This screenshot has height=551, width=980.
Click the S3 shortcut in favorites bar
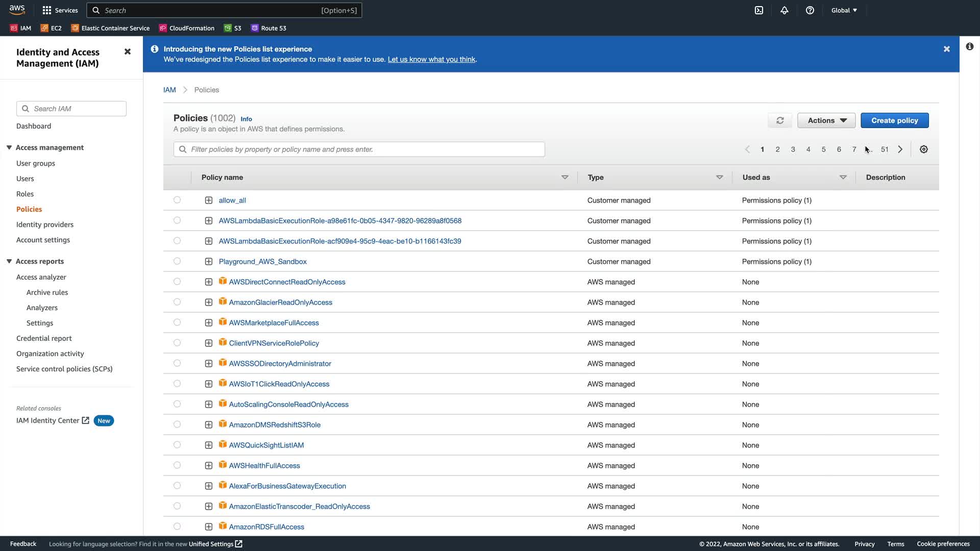tap(233, 28)
